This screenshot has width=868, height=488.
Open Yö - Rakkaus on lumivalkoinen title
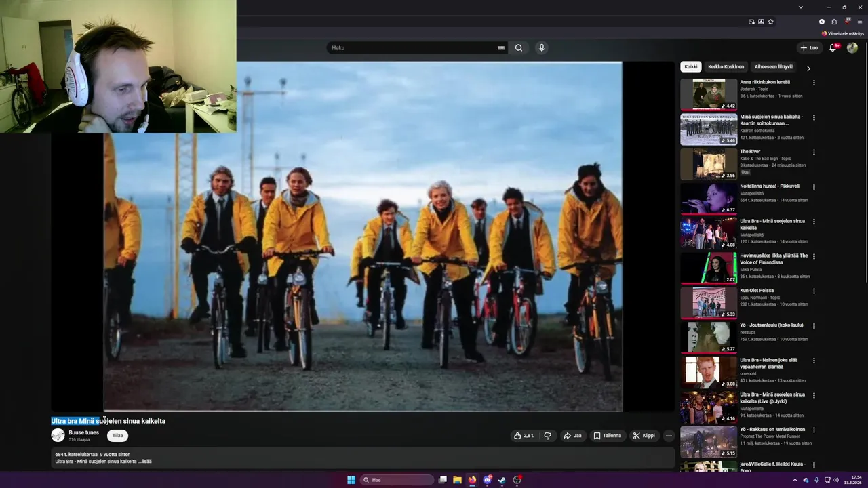[x=772, y=430]
